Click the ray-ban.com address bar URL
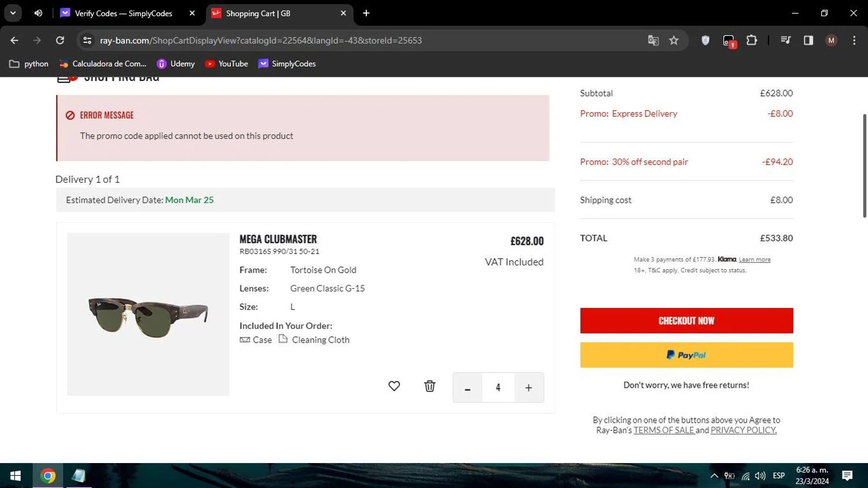The image size is (868, 488). [261, 41]
